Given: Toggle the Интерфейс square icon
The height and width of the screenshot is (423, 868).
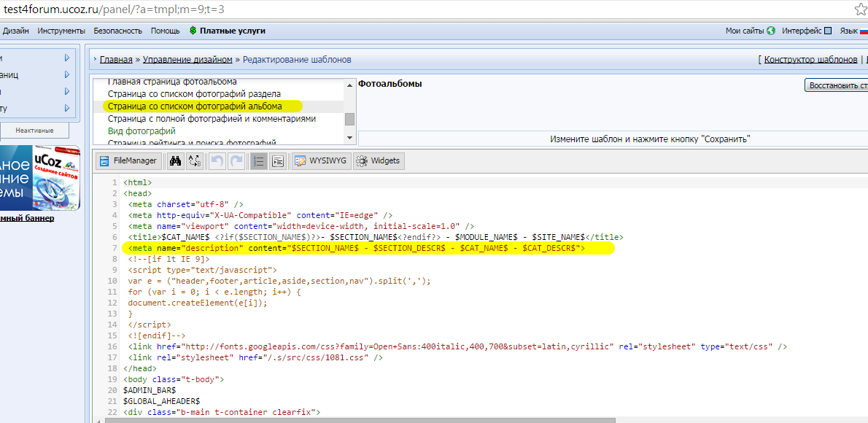Looking at the screenshot, I should pos(828,31).
